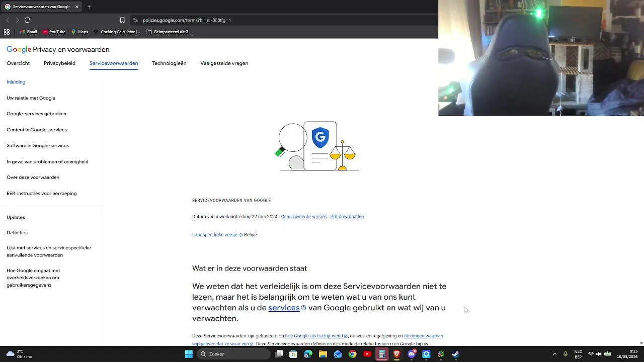644x362 pixels.
Task: Open the Windows Start menu
Action: click(x=189, y=354)
